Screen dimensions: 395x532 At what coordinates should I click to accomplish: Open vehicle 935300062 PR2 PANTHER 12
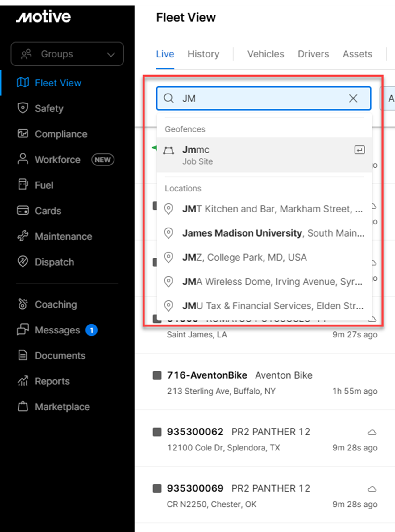(x=265, y=439)
